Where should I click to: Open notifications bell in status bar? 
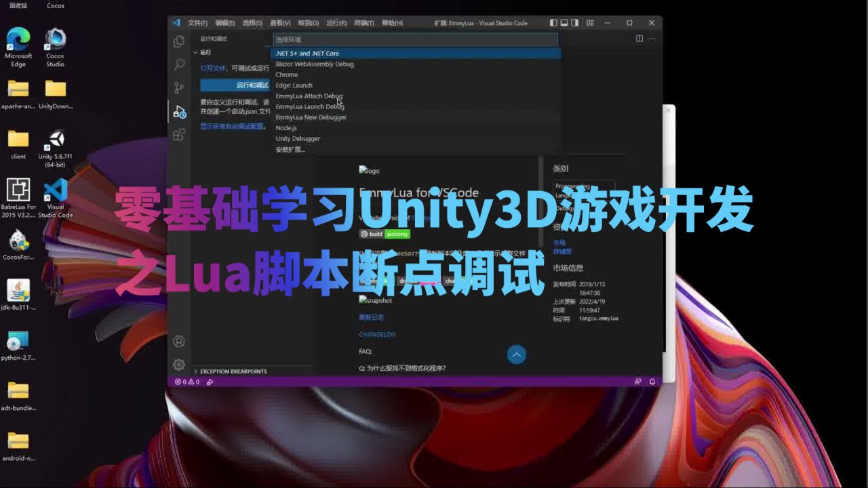(x=652, y=382)
